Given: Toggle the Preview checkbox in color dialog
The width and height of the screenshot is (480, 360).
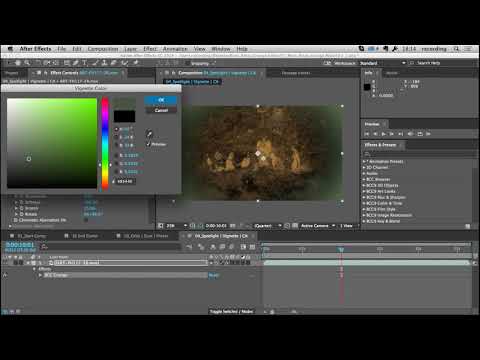Looking at the screenshot, I should coord(148,144).
